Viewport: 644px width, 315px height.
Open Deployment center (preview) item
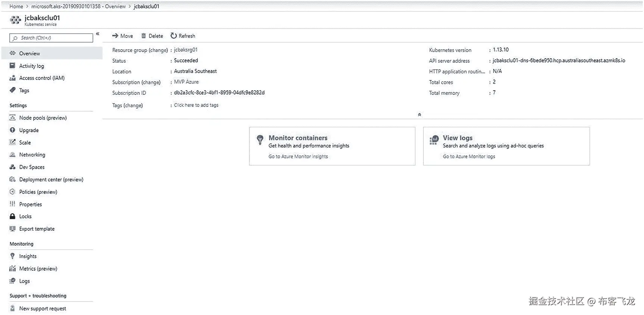click(x=52, y=180)
